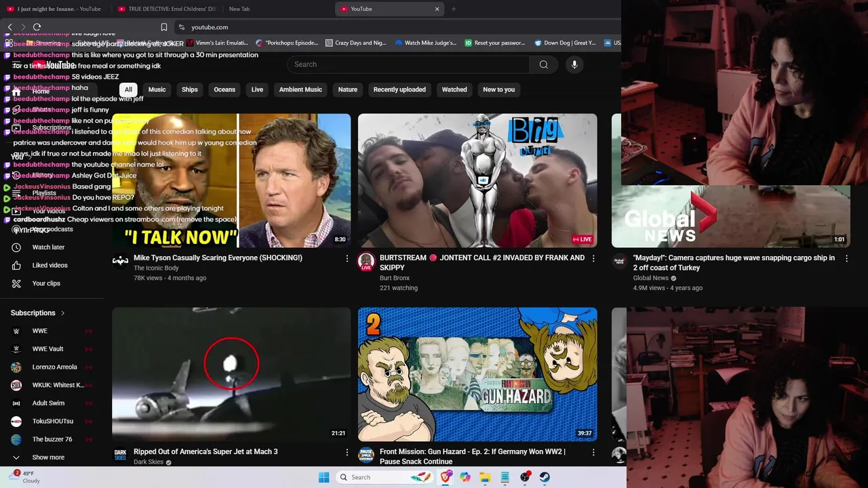Open options menu for BURTSTREAM live video
This screenshot has width=868, height=488.
(593, 258)
